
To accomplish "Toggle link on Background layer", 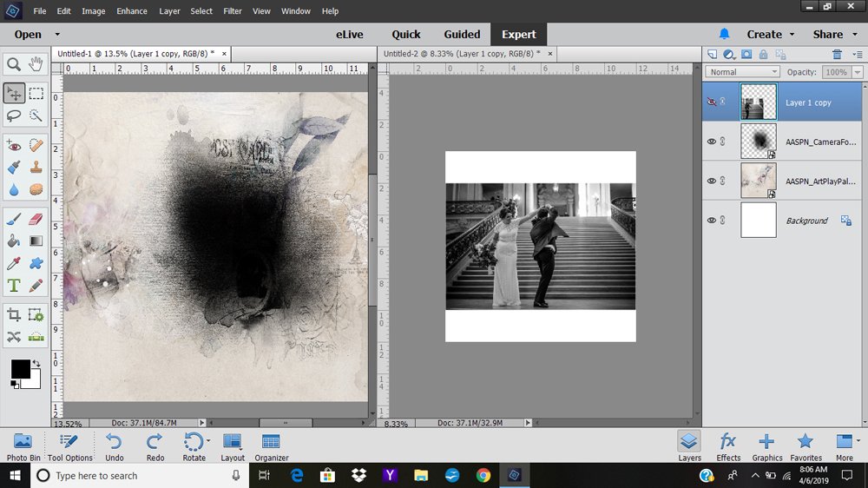I will [x=722, y=220].
